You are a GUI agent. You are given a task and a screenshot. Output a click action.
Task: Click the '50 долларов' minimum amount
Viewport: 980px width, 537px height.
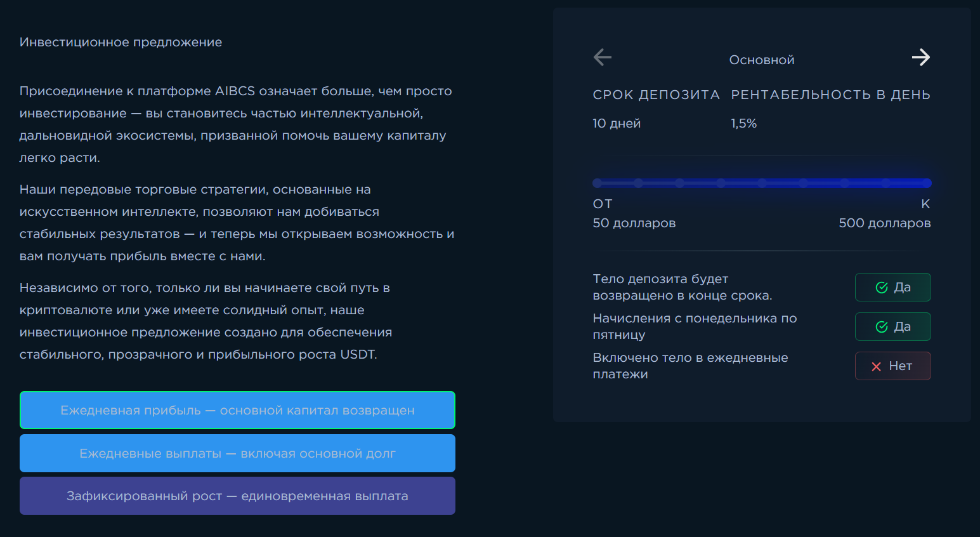click(x=634, y=223)
